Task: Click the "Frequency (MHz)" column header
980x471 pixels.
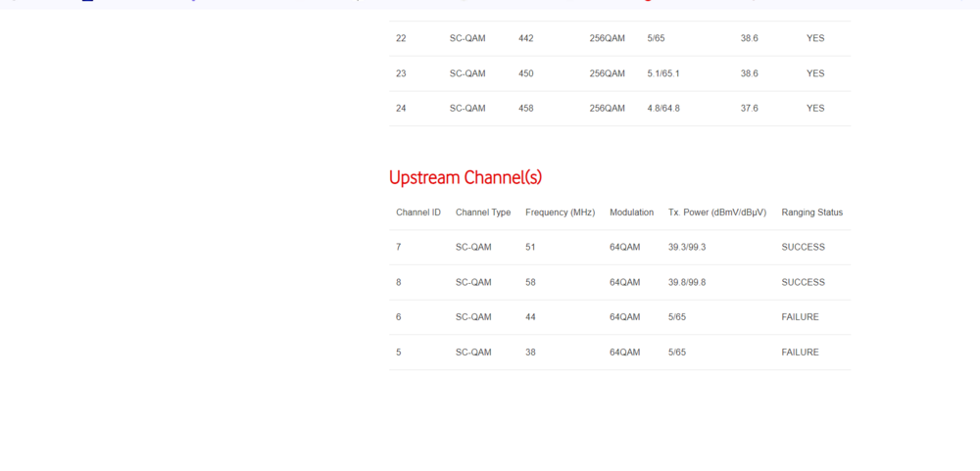Action: click(560, 212)
